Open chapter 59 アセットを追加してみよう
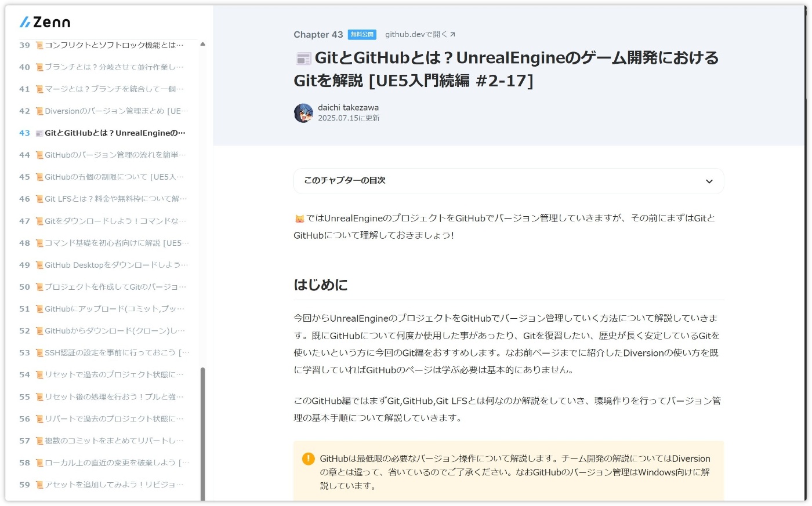 [x=104, y=486]
